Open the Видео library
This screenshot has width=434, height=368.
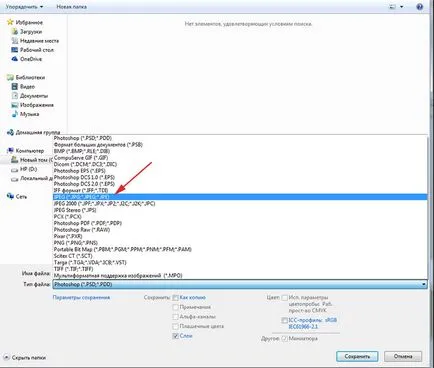(27, 86)
